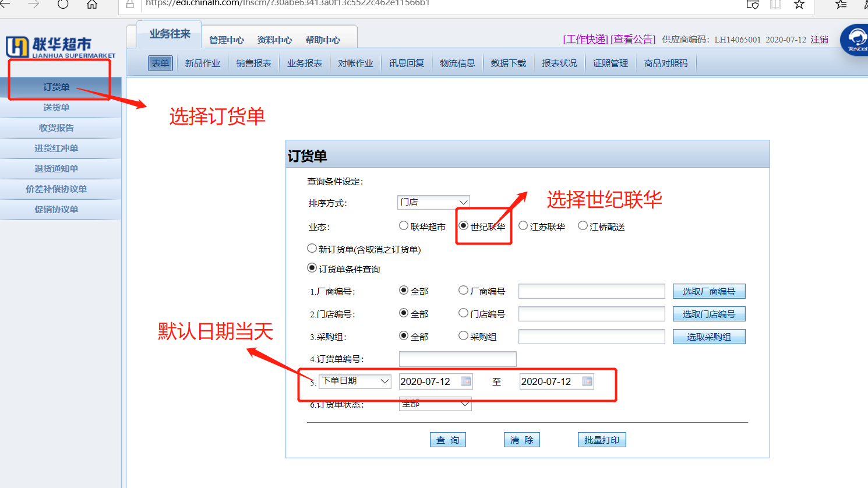Image resolution: width=868 pixels, height=488 pixels.
Task: Open 工作快递 link
Action: [x=585, y=39]
